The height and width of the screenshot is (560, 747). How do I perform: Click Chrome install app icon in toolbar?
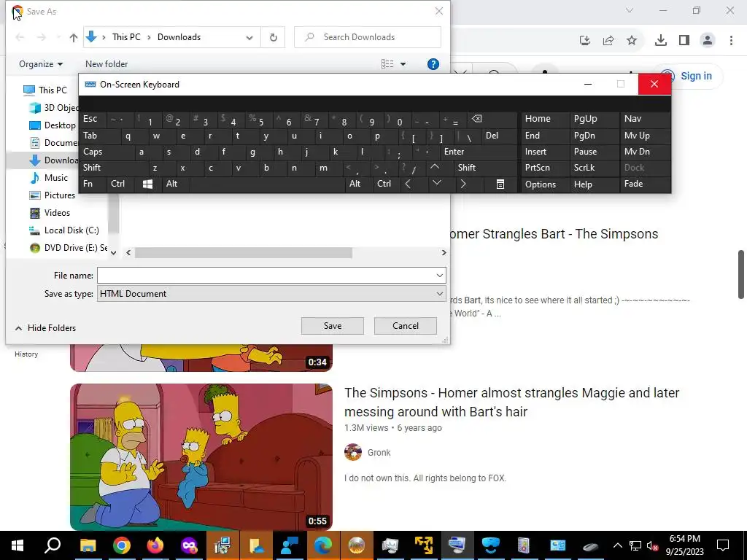[x=585, y=41]
